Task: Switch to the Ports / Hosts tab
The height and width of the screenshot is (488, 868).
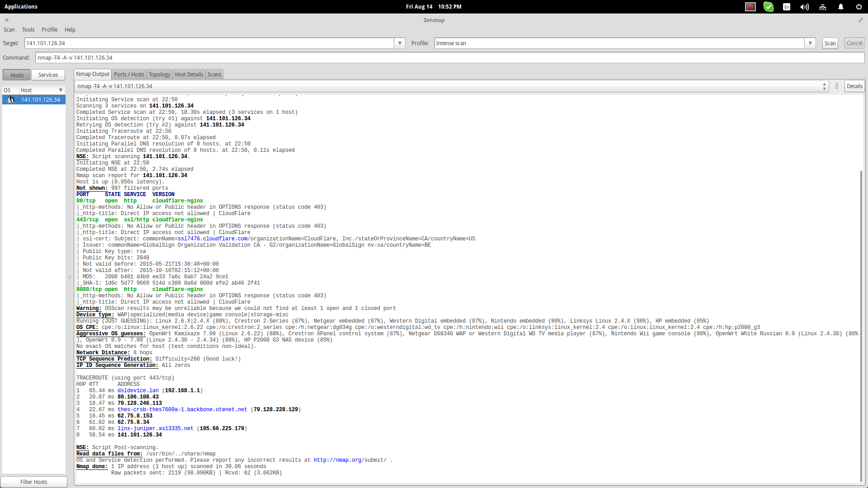Action: (x=129, y=75)
